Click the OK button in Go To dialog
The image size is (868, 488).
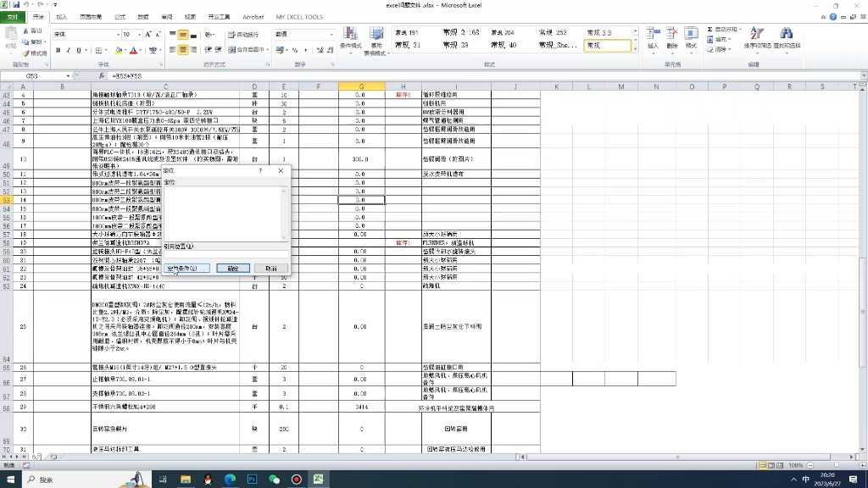click(232, 269)
